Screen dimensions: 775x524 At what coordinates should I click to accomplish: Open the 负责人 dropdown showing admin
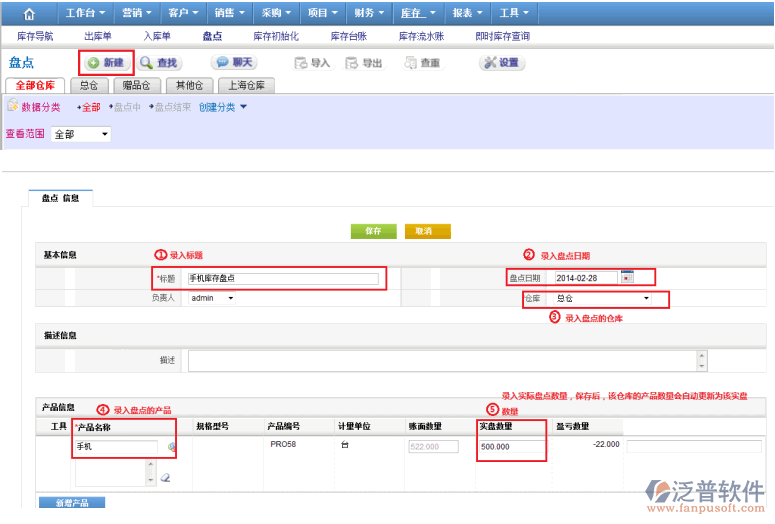(211, 298)
